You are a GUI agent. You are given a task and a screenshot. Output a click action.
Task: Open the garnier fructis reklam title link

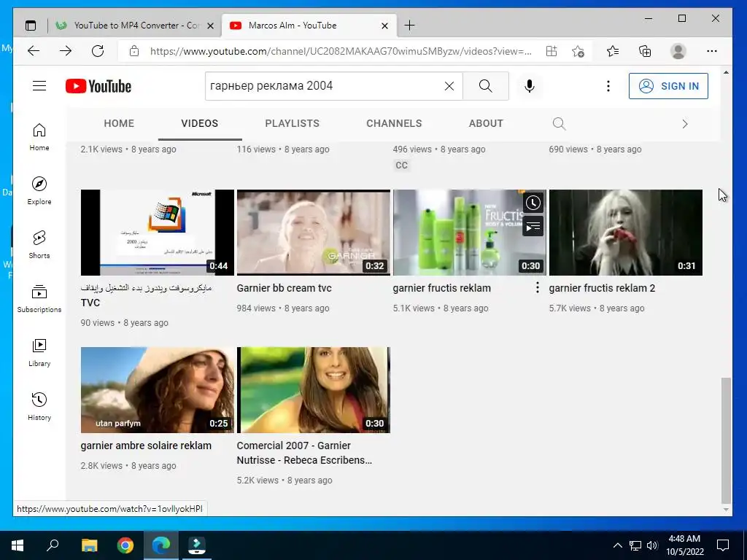[441, 288]
